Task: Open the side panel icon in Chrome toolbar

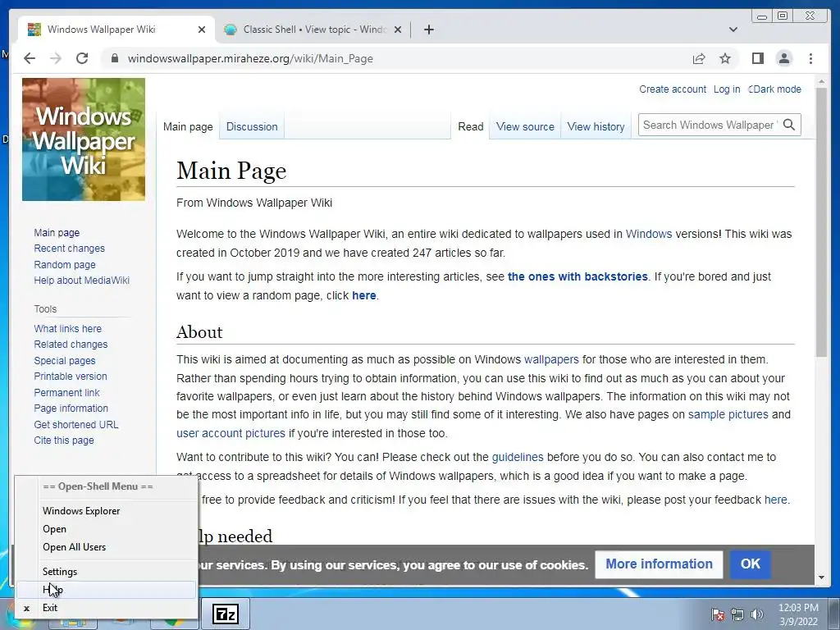Action: [x=757, y=58]
